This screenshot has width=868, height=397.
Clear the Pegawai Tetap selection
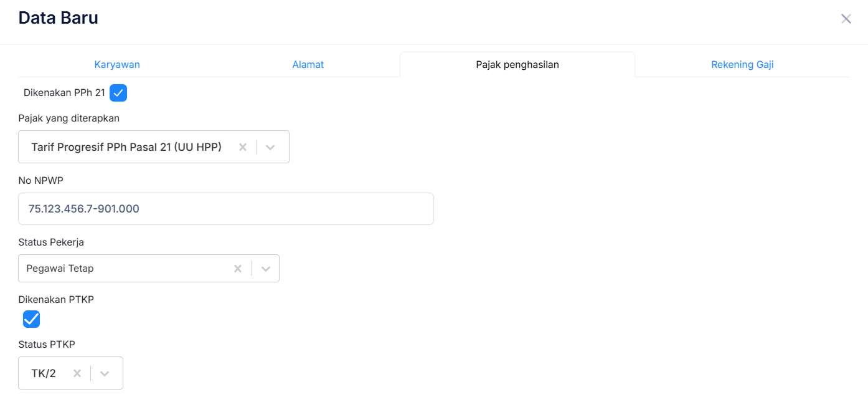[237, 269]
